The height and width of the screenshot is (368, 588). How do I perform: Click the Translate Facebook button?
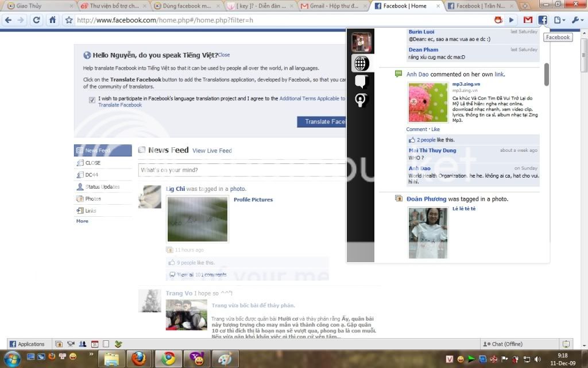(323, 122)
